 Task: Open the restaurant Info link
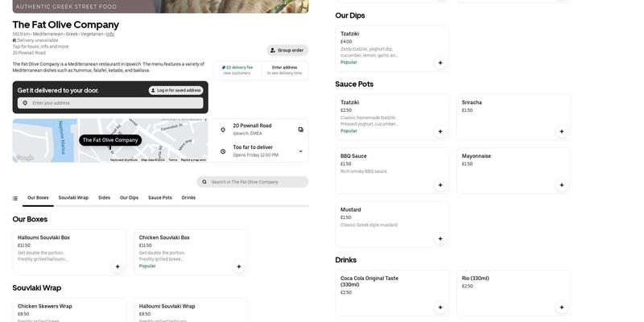(110, 34)
